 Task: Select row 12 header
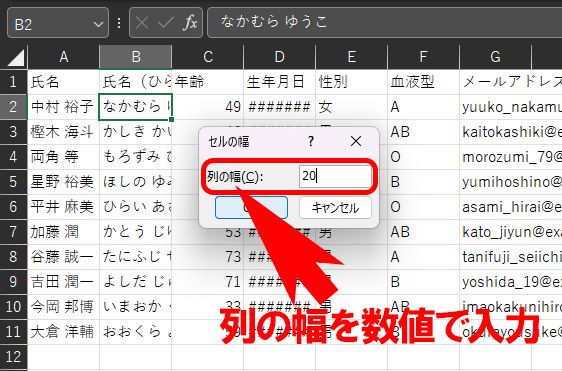tap(13, 357)
